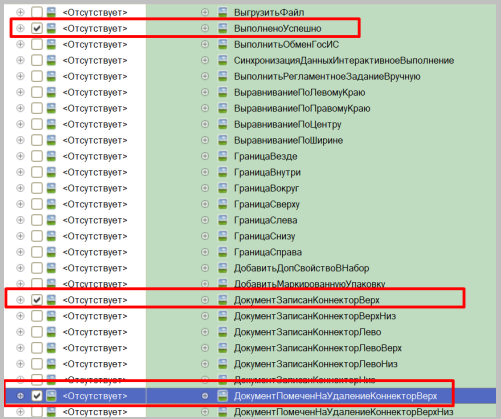Image resolution: width=501 pixels, height=419 pixels.
Task: Click the icon beside ВыполнитьОбменГосИС
Action: coord(222,44)
